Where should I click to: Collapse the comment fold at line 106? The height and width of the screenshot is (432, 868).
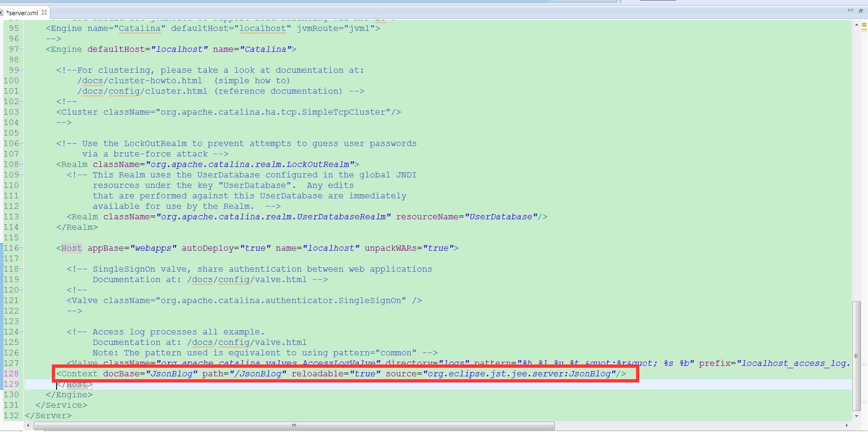click(x=21, y=143)
